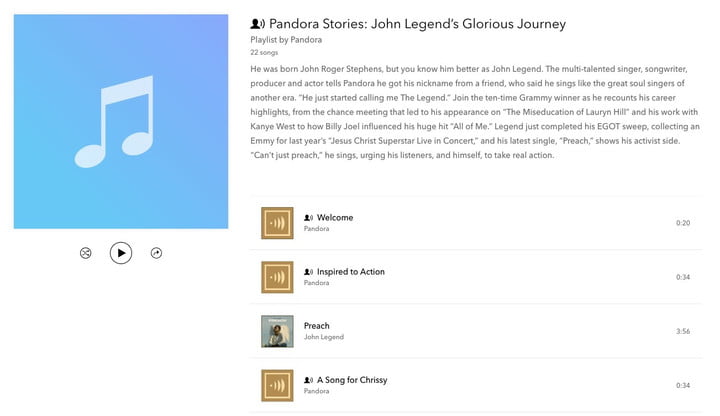
Task: Open the Welcome track title
Action: click(335, 218)
